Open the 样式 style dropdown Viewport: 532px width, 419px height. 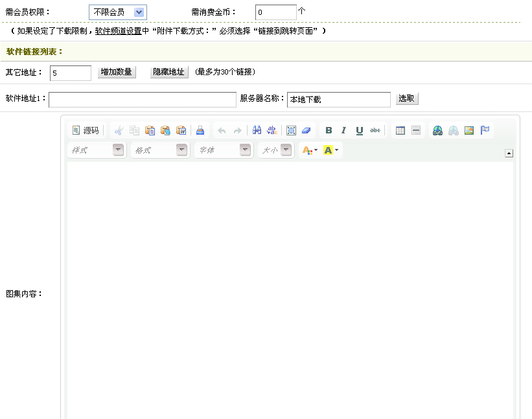(96, 150)
